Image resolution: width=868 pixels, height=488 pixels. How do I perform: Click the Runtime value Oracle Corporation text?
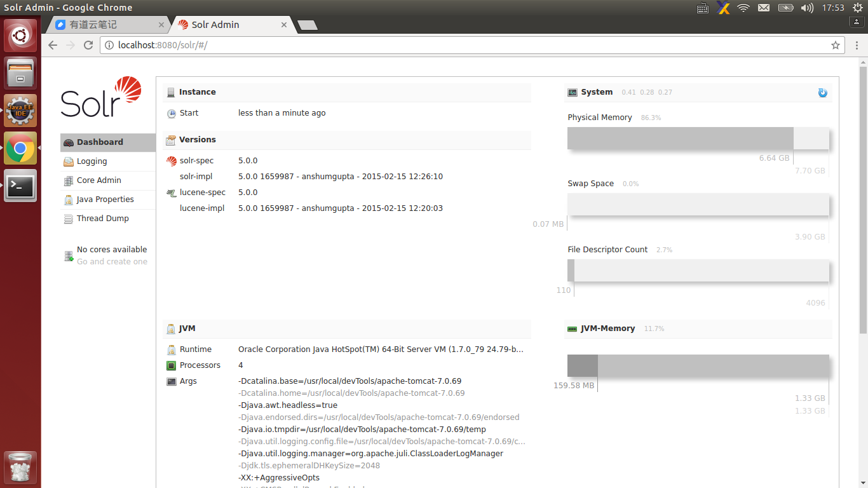[x=381, y=349]
